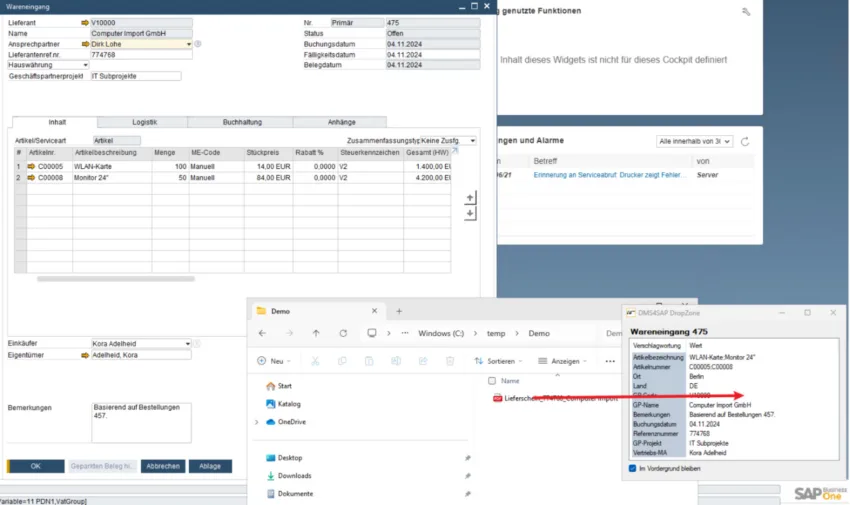Open Dokumente in explorer sidebar
Image resolution: width=850 pixels, height=505 pixels.
coord(289,494)
